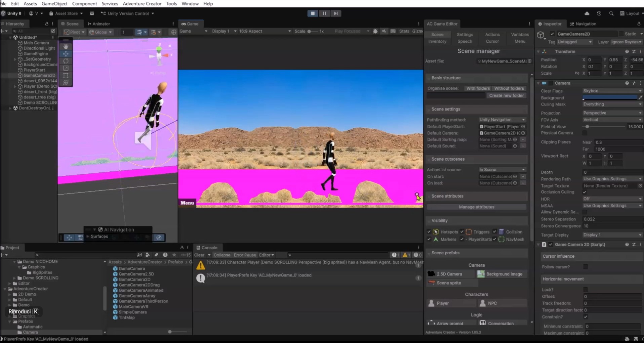Viewport: 644px width, 343px height.
Task: Select GameCameraThirdPerson prefab in Project
Action: 143,301
